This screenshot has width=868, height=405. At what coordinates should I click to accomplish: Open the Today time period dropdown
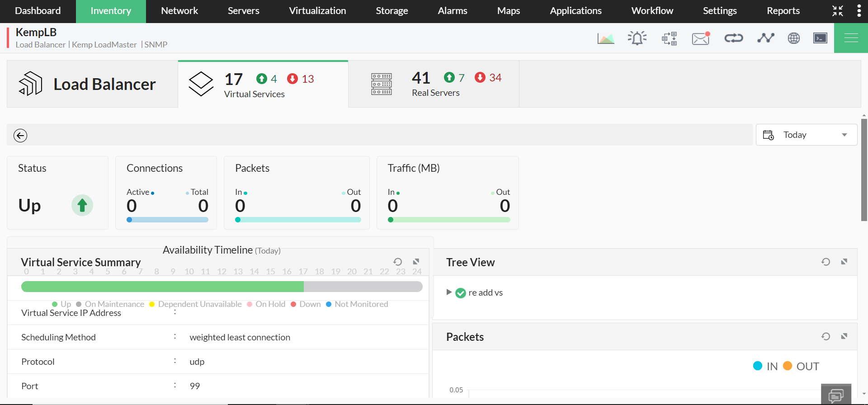click(x=806, y=135)
